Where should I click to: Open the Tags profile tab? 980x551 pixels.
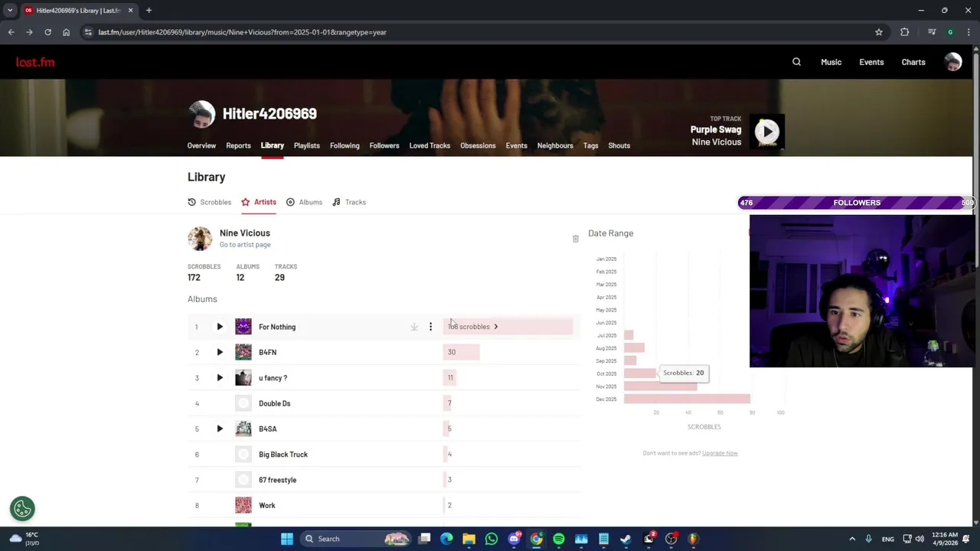pos(590,145)
